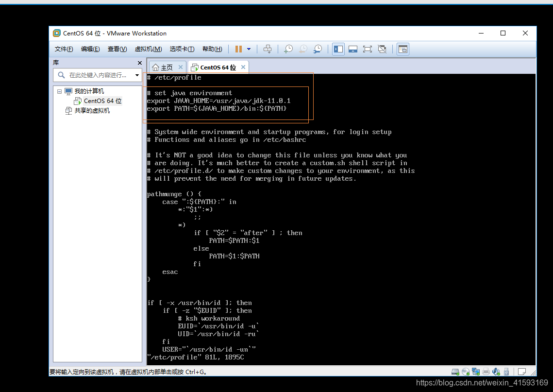Image resolution: width=553 pixels, height=392 pixels.
Task: Click the status bar hint about Ctrl+G
Action: pos(128,372)
